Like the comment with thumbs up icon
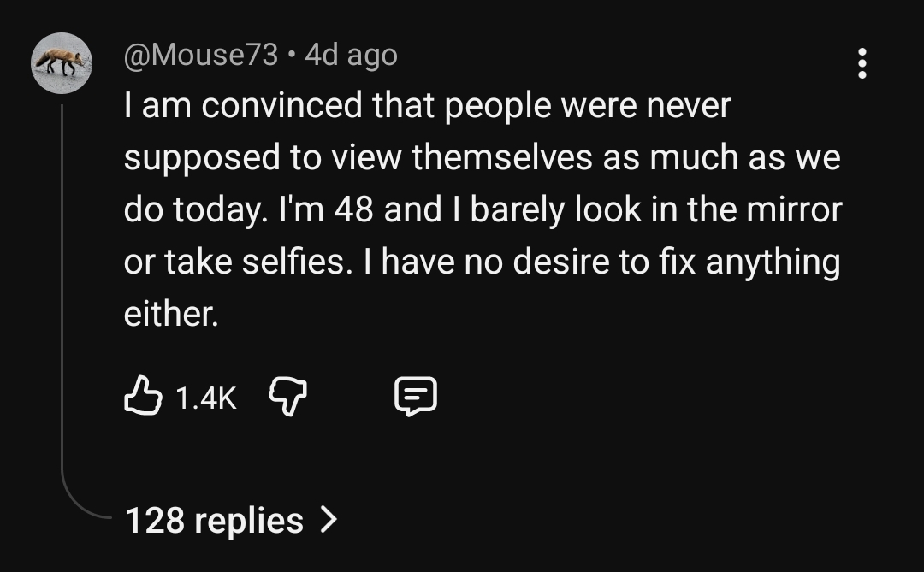This screenshot has width=924, height=572. pos(143,396)
